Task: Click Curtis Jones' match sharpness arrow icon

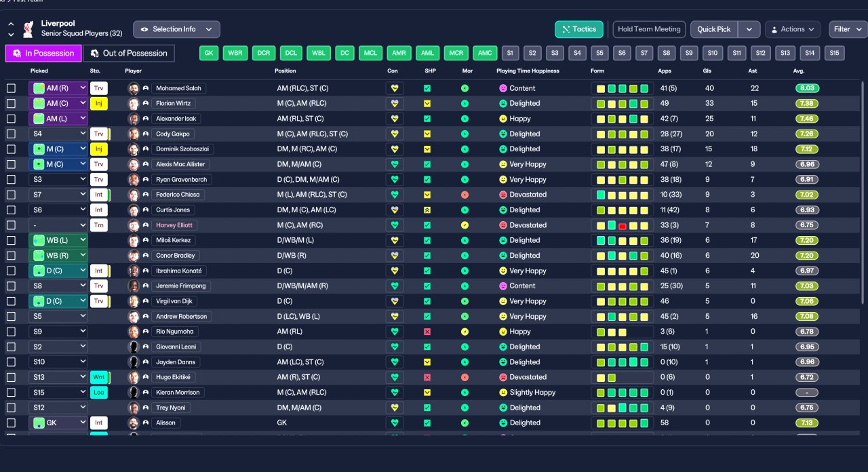Action: click(x=427, y=210)
